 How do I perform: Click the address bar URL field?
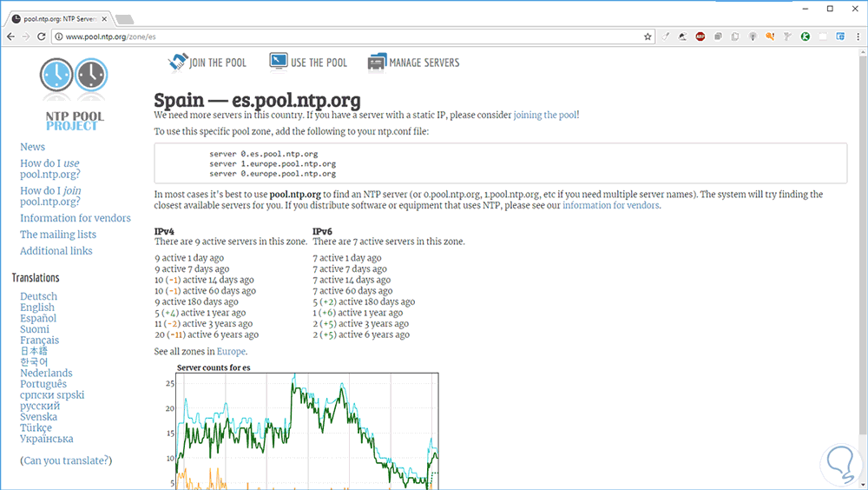(354, 36)
